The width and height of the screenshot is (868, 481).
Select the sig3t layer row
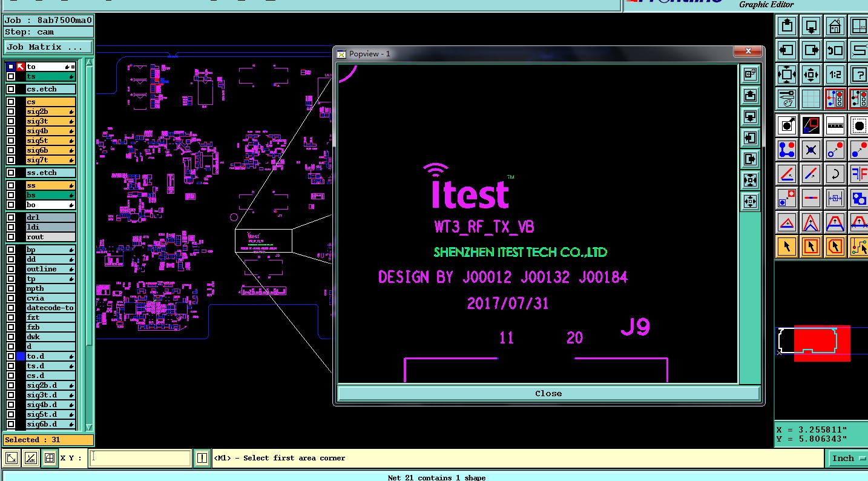point(51,121)
